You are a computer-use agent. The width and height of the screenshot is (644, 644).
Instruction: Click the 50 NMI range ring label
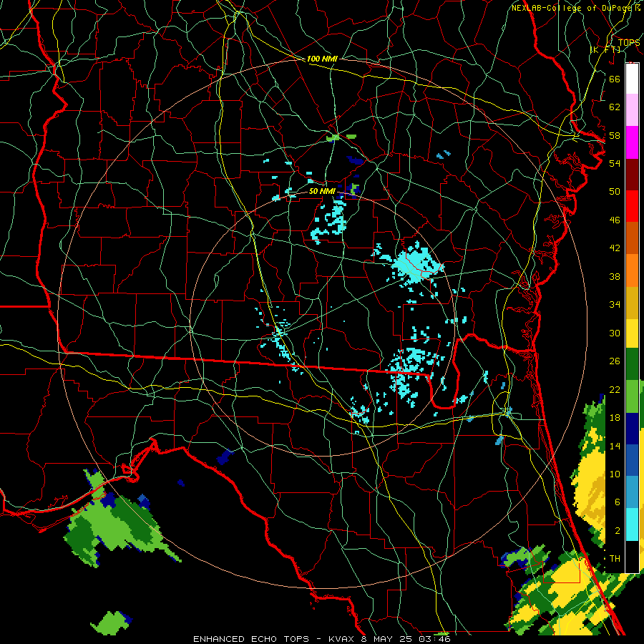tap(322, 191)
